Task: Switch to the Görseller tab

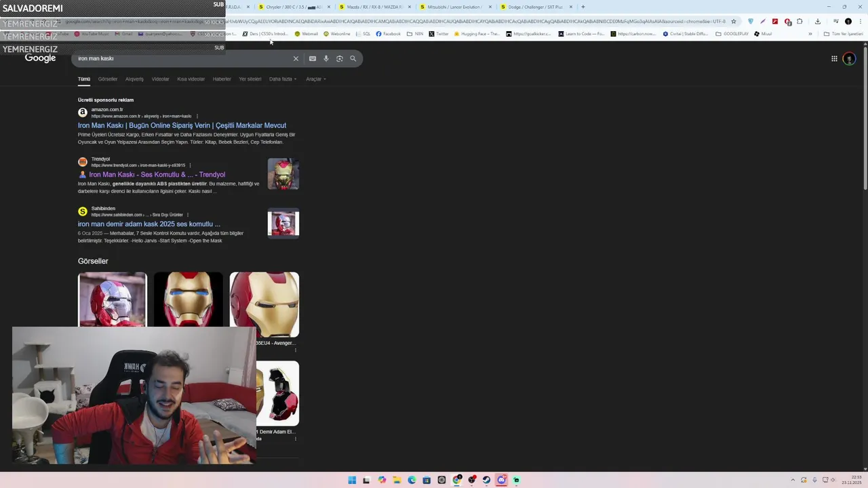Action: [x=108, y=79]
